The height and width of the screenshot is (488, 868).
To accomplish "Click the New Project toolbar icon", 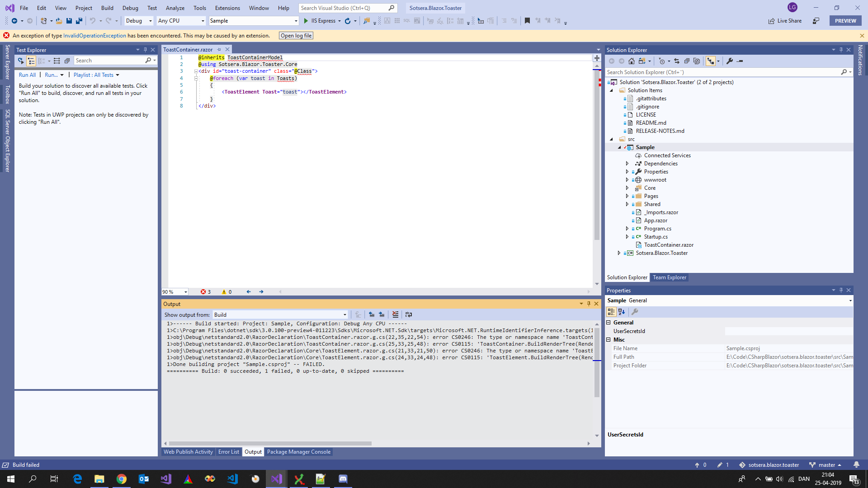I will click(x=43, y=21).
